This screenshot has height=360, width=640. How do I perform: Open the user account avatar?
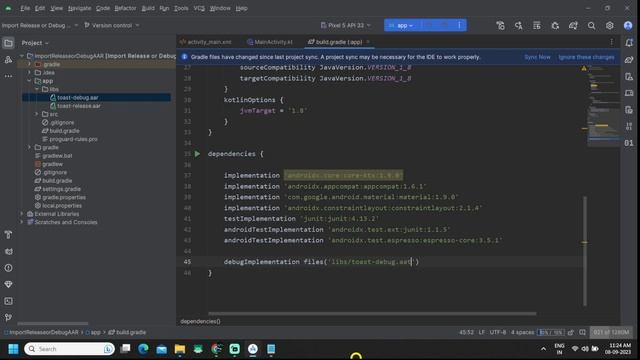628,25
